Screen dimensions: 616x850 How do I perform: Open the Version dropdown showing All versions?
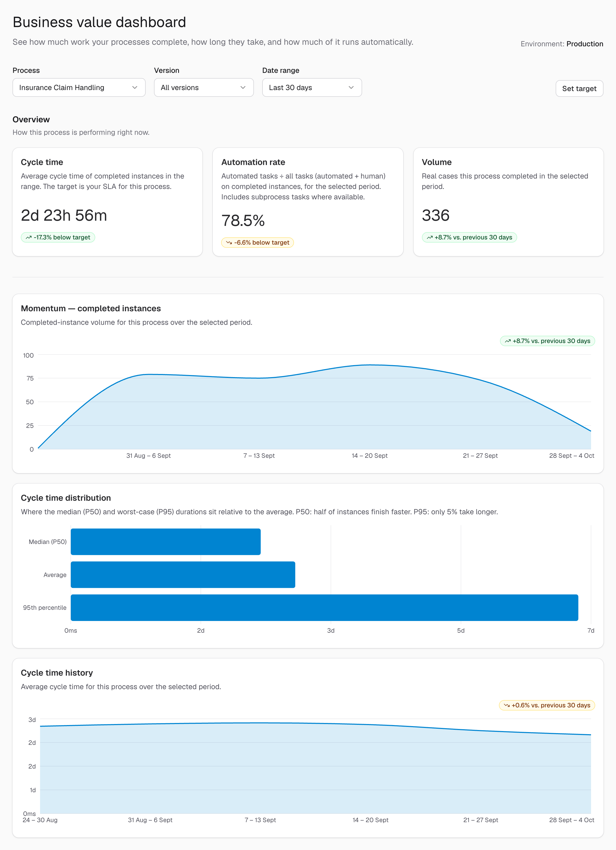[x=204, y=87]
